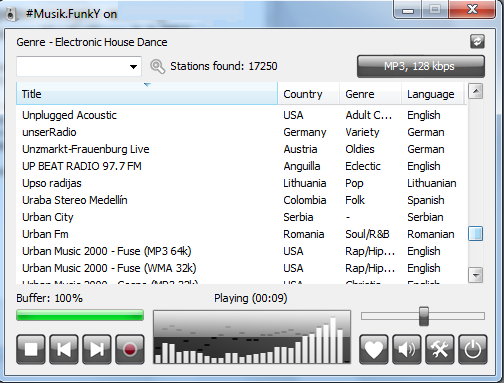This screenshot has width=504, height=383.
Task: Open the station search dropdown arrow
Action: [133, 67]
